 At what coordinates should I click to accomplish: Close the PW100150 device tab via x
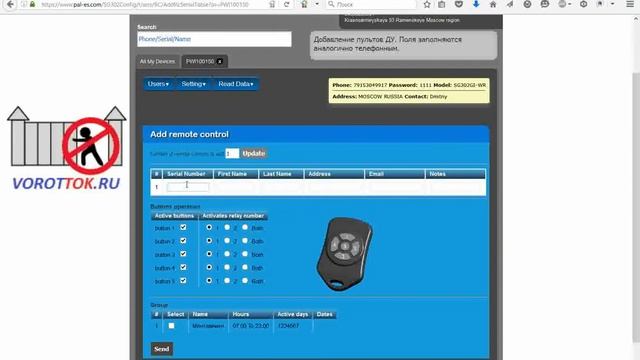pos(220,62)
